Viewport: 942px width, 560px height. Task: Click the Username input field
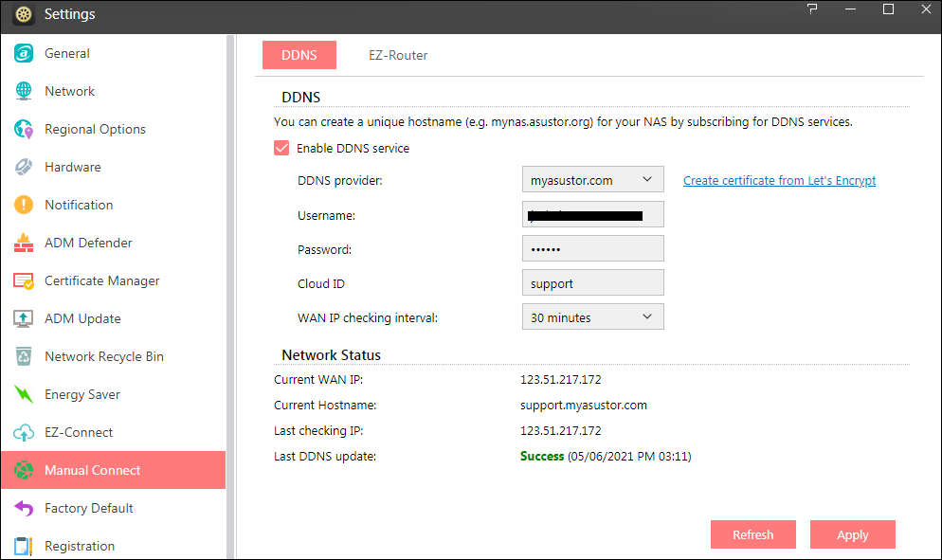click(593, 214)
